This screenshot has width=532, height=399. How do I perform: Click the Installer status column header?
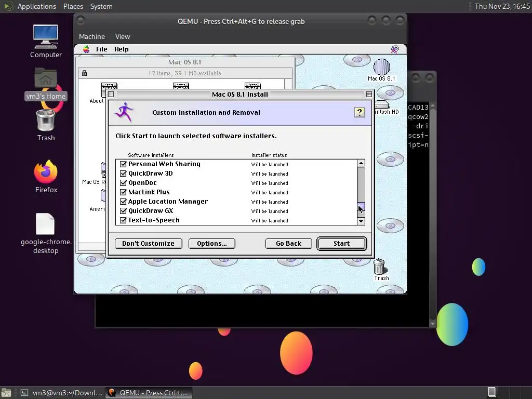269,155
